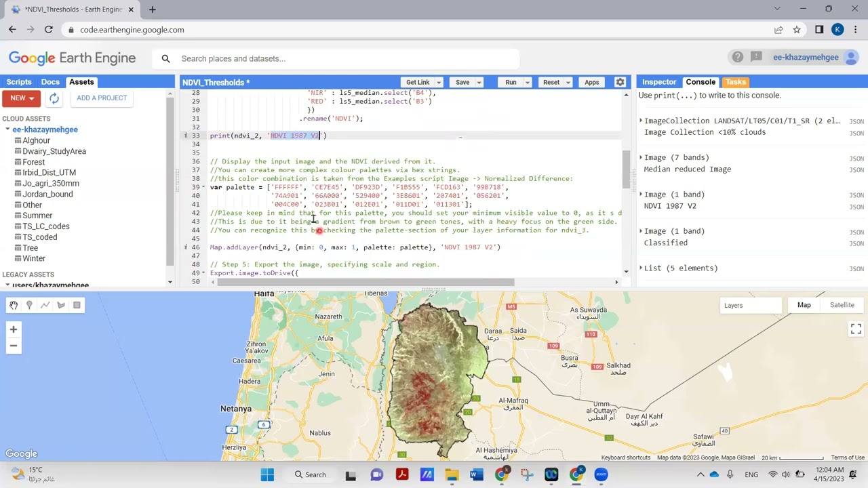868x488 pixels.
Task: Open the Windows Start menu
Action: point(267,474)
